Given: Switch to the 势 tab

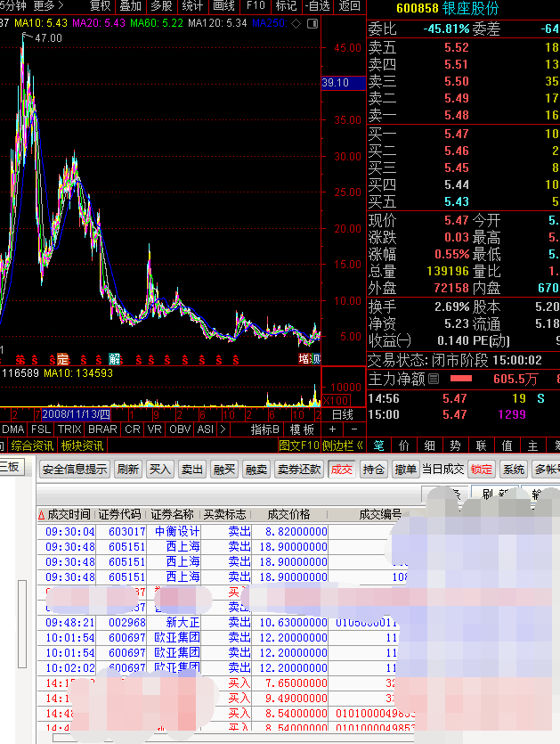Looking at the screenshot, I should 455,446.
